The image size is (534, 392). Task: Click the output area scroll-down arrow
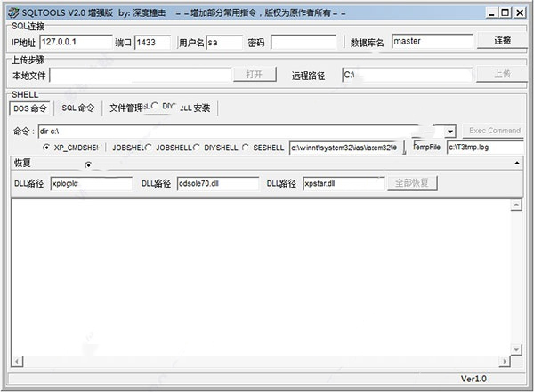(516, 349)
